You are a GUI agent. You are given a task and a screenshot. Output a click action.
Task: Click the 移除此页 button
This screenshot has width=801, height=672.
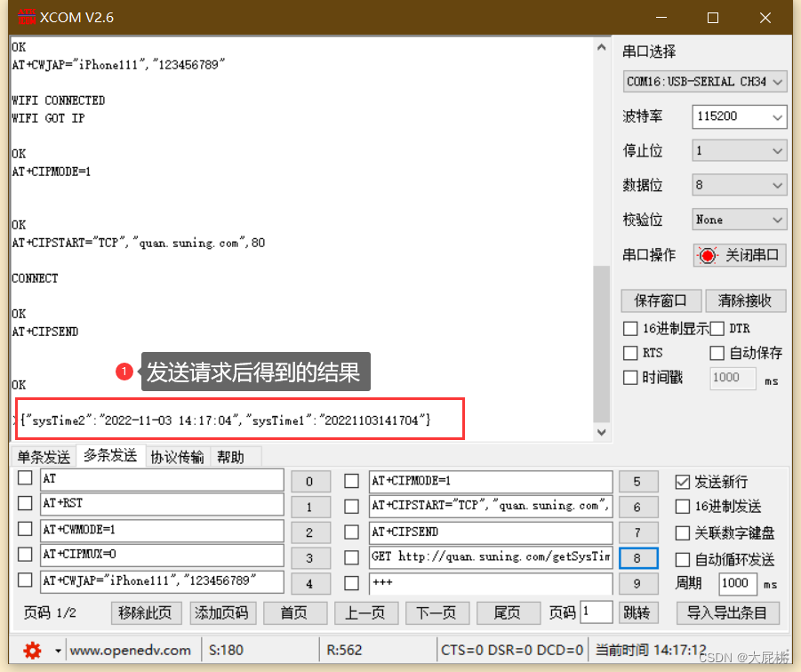146,612
